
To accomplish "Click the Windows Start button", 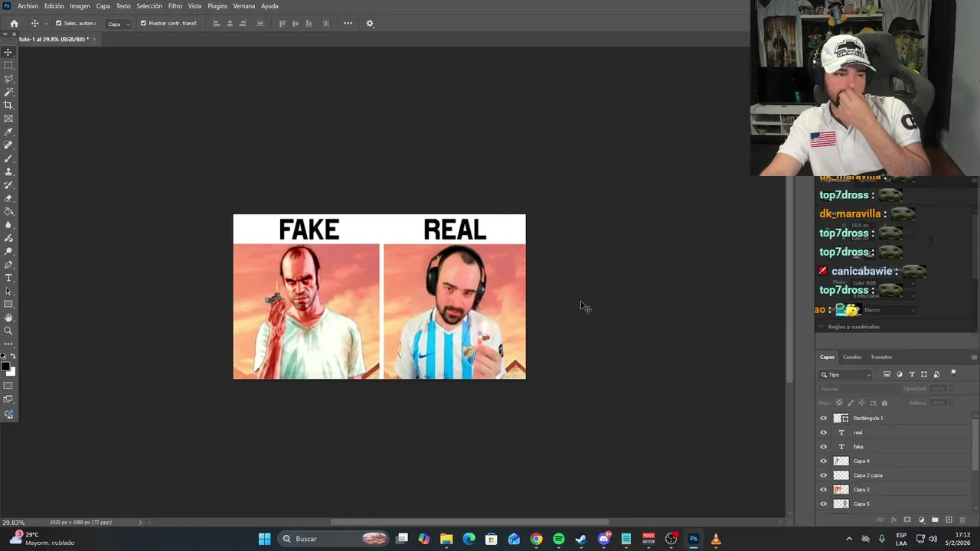I will click(264, 539).
